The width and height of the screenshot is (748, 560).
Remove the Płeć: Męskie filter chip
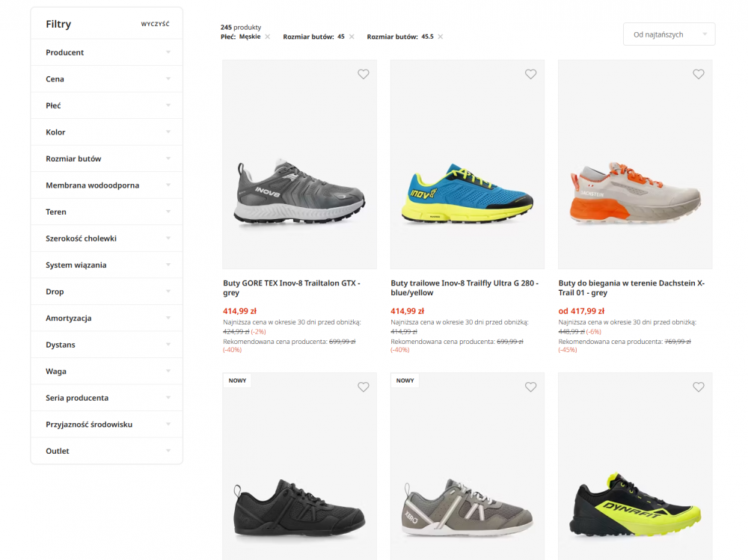[268, 37]
